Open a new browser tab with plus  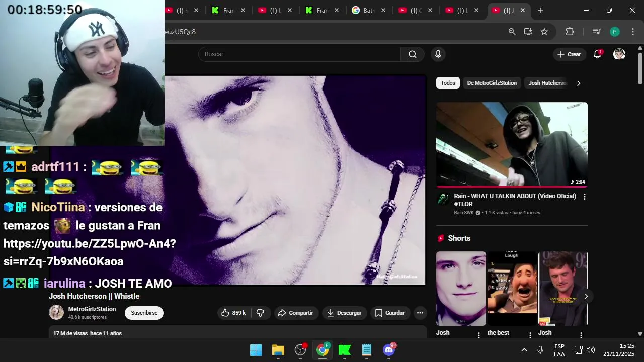(541, 10)
